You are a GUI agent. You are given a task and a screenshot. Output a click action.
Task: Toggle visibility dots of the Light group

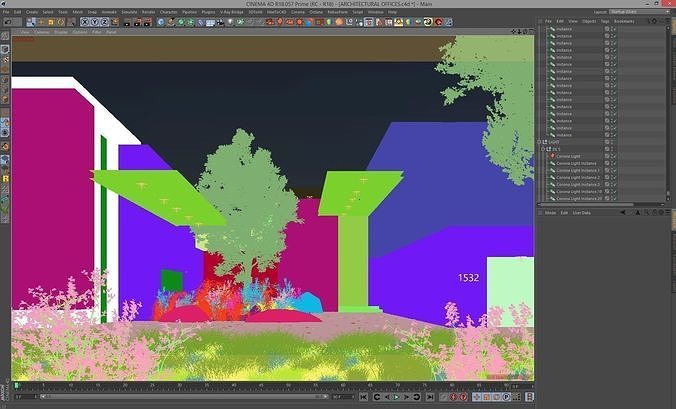[x=612, y=142]
